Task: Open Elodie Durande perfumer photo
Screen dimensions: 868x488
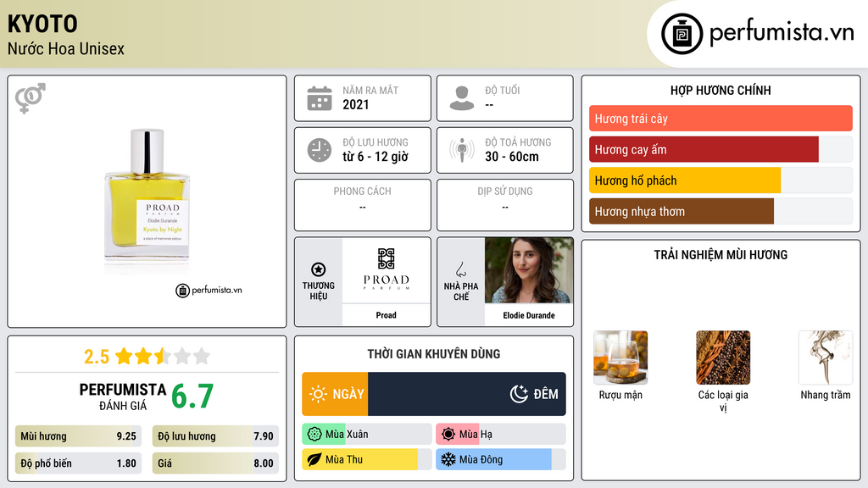Action: point(529,270)
